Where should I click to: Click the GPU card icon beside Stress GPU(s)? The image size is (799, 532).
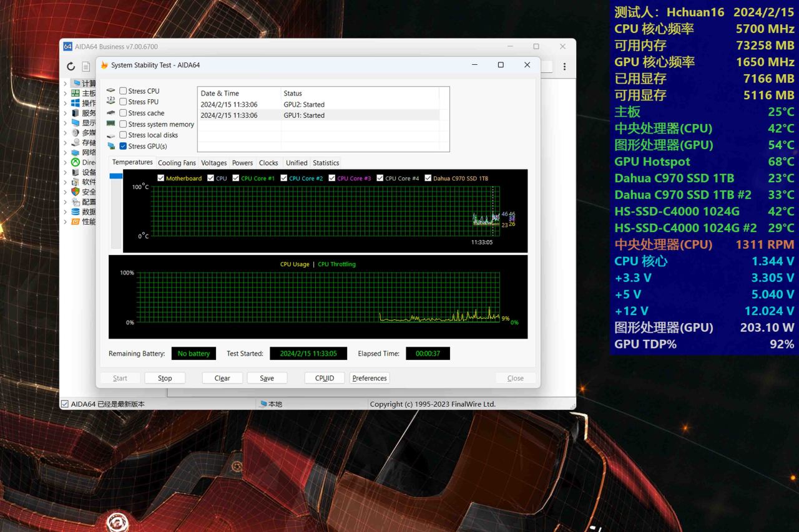click(x=111, y=146)
